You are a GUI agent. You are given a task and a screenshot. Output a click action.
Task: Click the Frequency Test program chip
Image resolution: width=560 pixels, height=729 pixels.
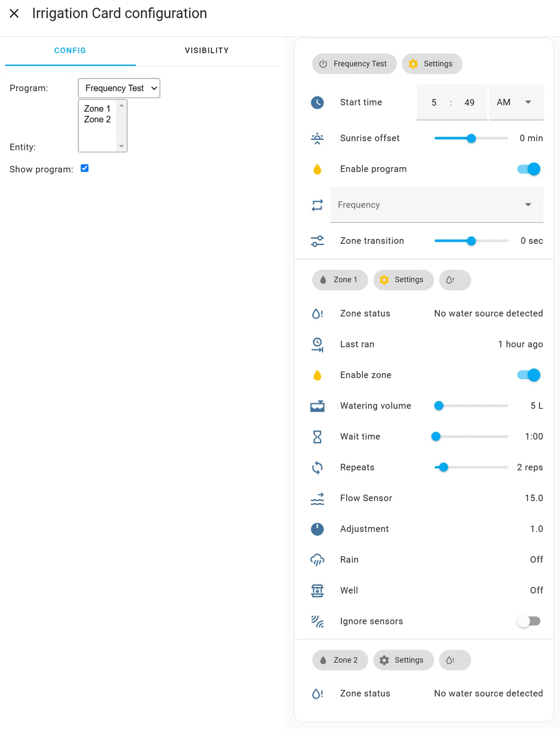(354, 64)
